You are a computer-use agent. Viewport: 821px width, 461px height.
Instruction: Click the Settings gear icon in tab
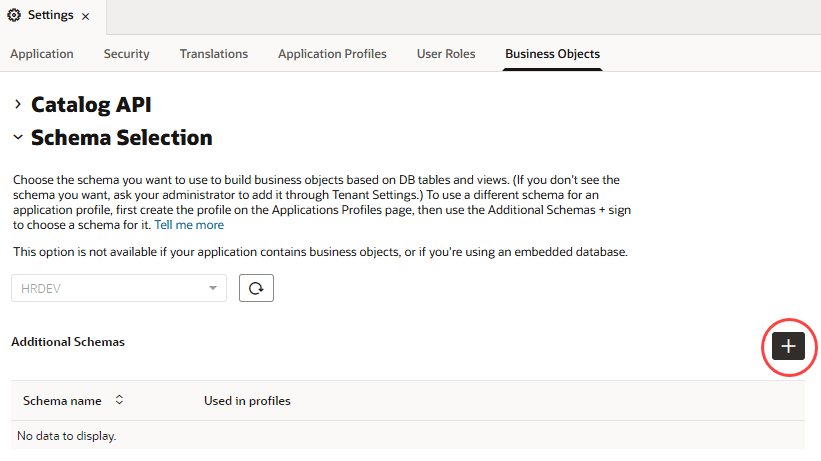point(14,17)
